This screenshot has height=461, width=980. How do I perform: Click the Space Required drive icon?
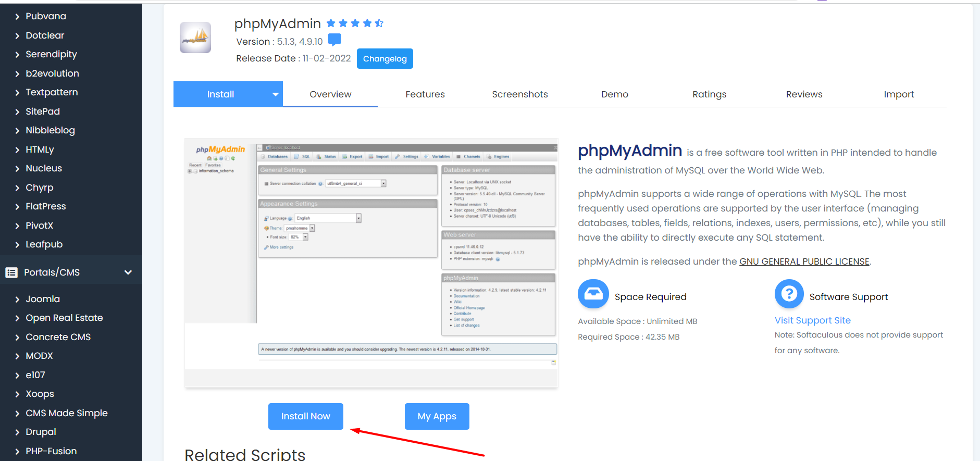click(x=593, y=294)
